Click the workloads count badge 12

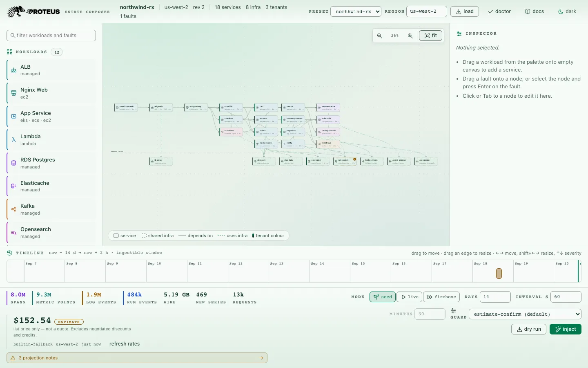click(x=57, y=52)
